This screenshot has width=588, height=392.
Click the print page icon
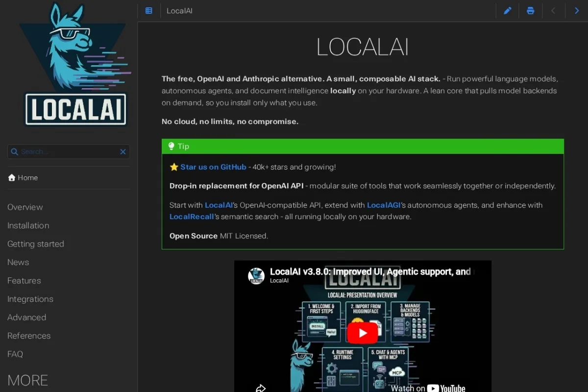point(530,11)
